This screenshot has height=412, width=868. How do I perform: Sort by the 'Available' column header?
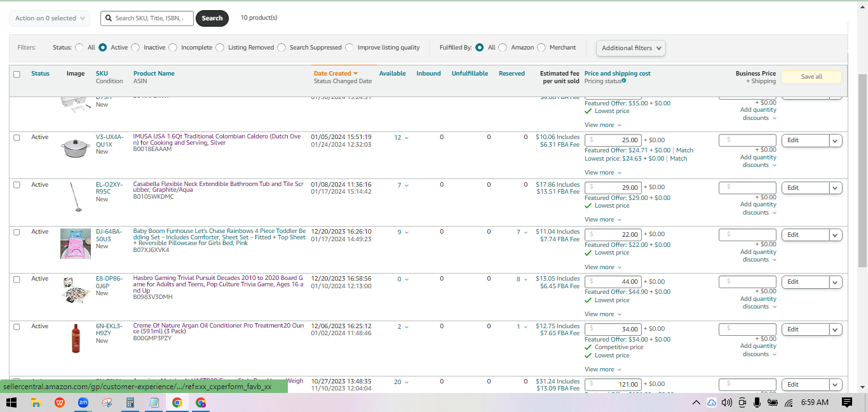(x=393, y=74)
